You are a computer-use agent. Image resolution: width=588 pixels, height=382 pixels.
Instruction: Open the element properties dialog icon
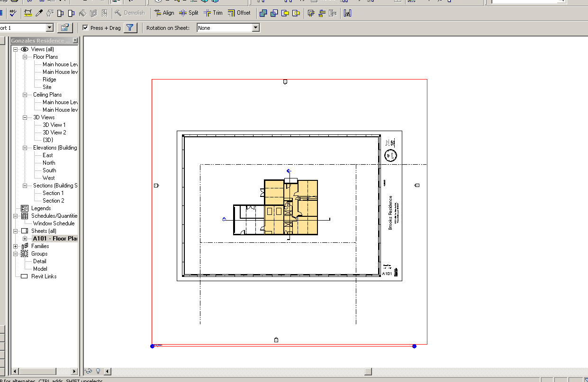[x=64, y=27]
